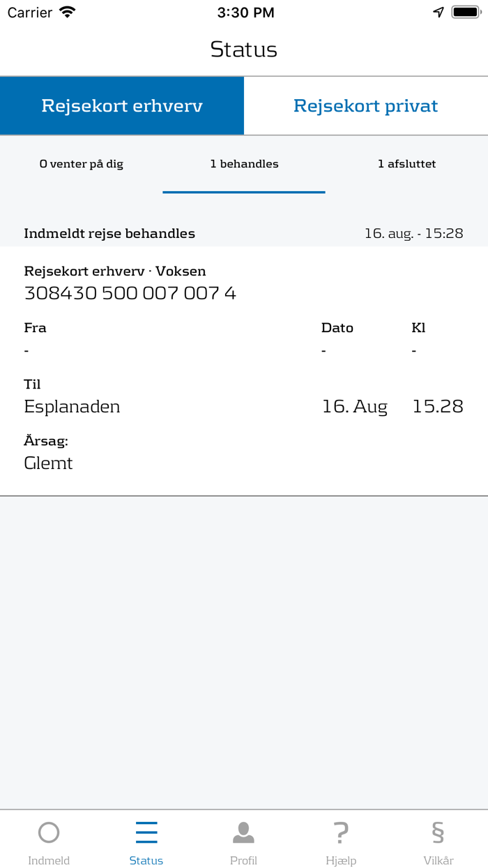
Task: Tap the Status page title
Action: pos(244,49)
